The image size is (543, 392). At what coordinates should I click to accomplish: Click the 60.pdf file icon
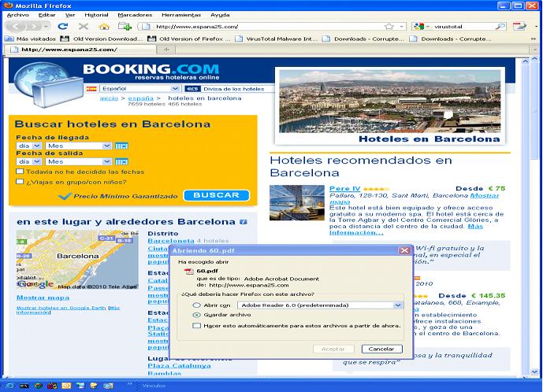tap(189, 272)
